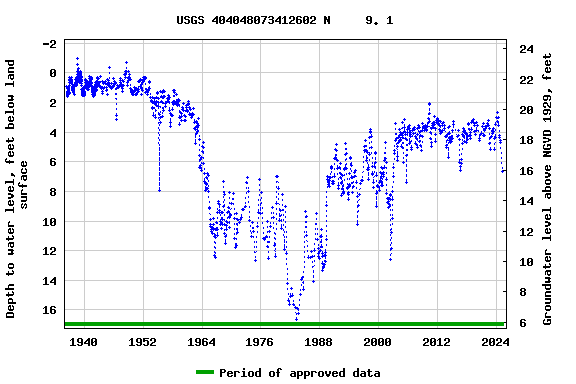Screen dimensions: 576x384
Task: Click the 1955 spike data point at depth 8
Action: pyautogui.click(x=159, y=190)
